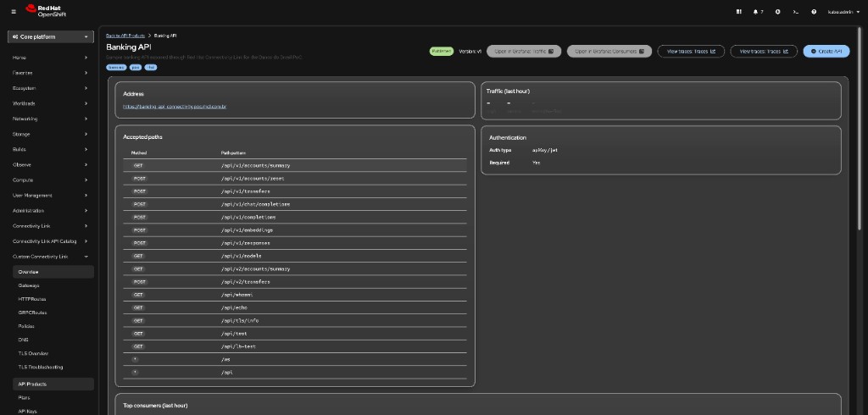The width and height of the screenshot is (868, 415).
Task: Open TLS Overview in the sidebar
Action: point(53,353)
